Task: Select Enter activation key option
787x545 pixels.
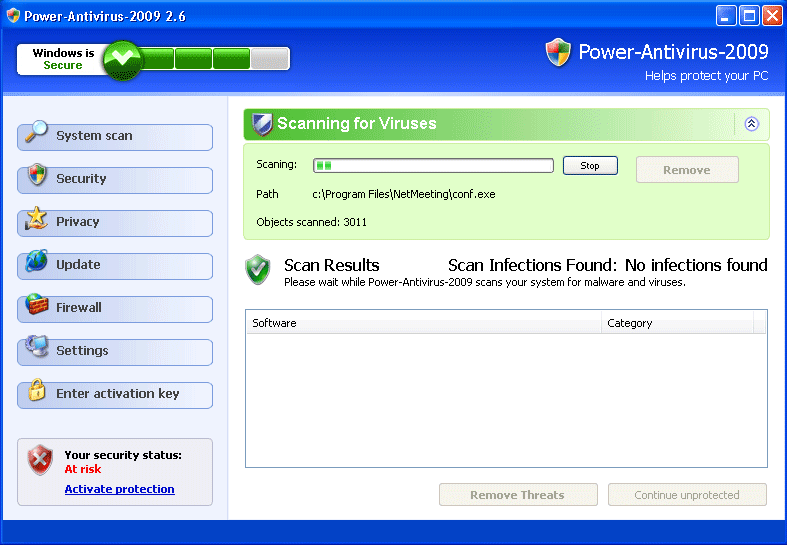Action: point(117,395)
